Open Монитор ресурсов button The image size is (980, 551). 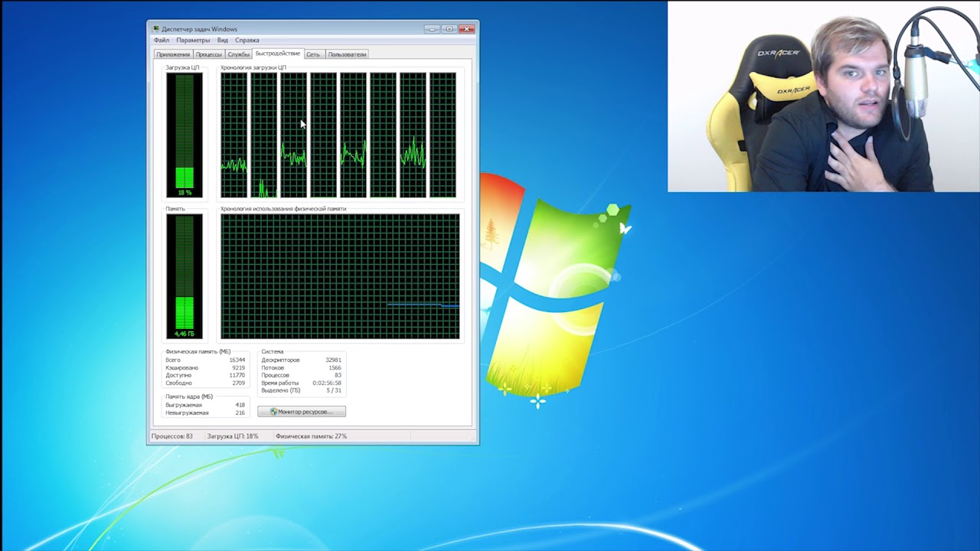[x=302, y=412]
